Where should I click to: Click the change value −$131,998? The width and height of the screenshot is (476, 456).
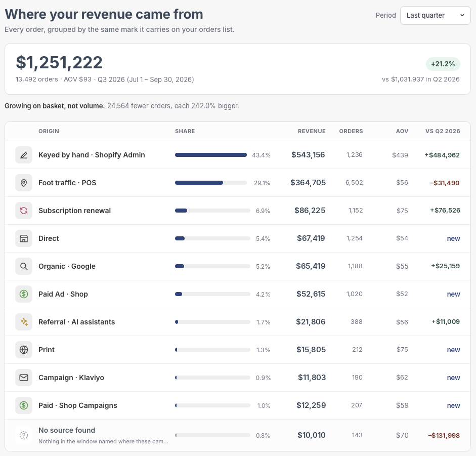[444, 436]
